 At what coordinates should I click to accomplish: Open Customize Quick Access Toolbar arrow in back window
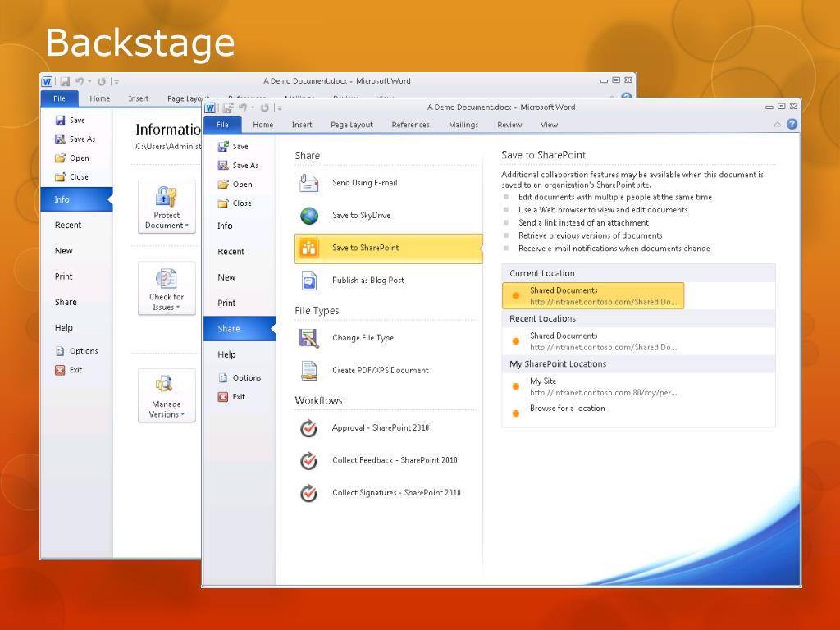pyautogui.click(x=116, y=82)
